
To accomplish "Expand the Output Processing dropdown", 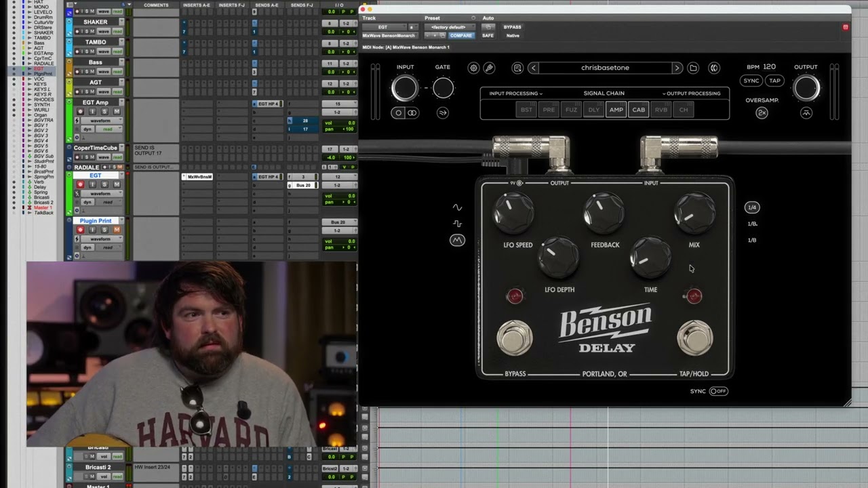I will pyautogui.click(x=691, y=94).
